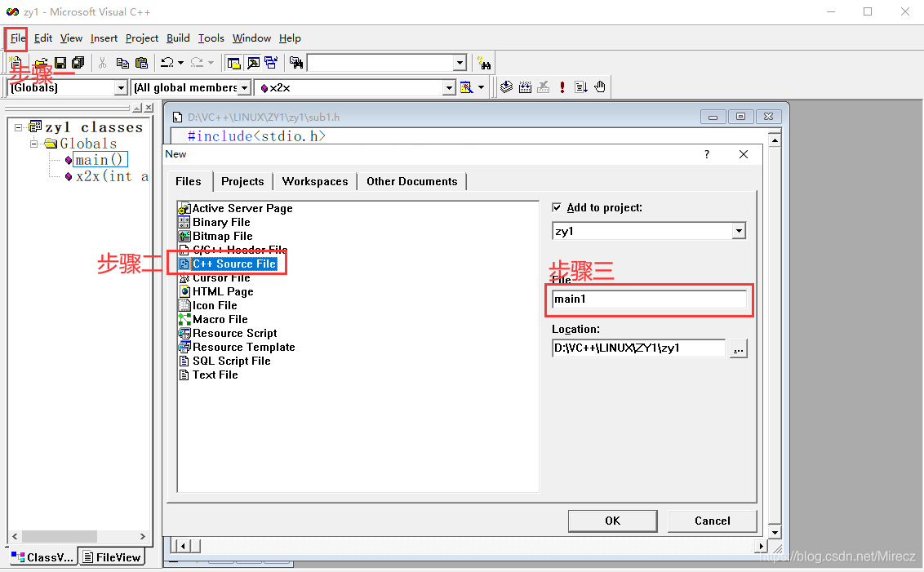Click the Save toolbar icon
The height and width of the screenshot is (572, 924).
point(60,63)
